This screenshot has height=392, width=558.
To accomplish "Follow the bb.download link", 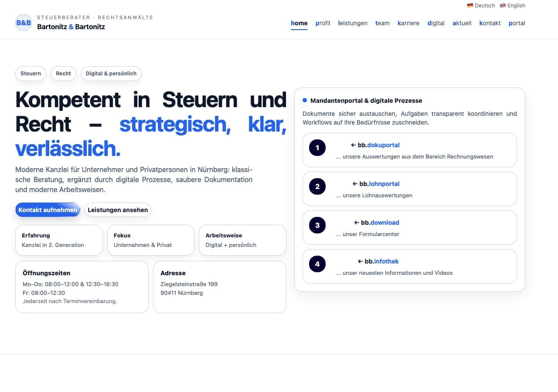I will click(x=379, y=223).
